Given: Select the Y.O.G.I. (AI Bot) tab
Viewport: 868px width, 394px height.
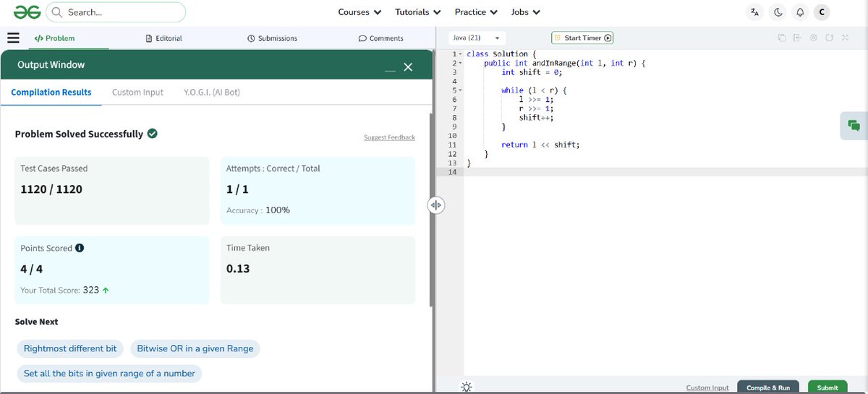Looking at the screenshot, I should coord(212,93).
